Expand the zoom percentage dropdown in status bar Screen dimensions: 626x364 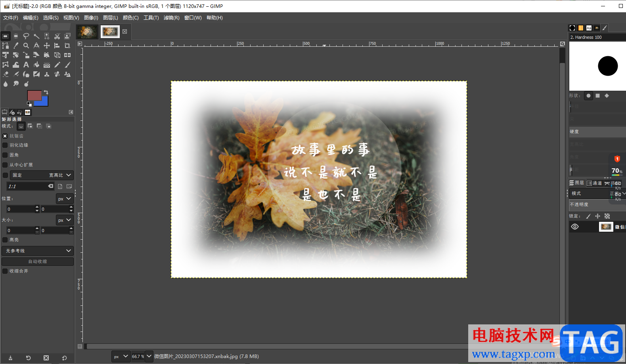pyautogui.click(x=149, y=356)
